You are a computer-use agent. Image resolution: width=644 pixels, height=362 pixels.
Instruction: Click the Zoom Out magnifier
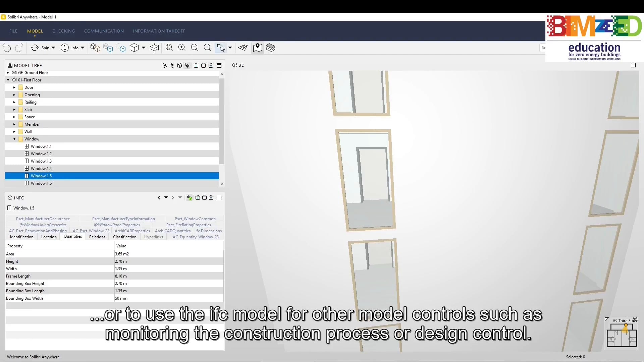click(x=195, y=48)
